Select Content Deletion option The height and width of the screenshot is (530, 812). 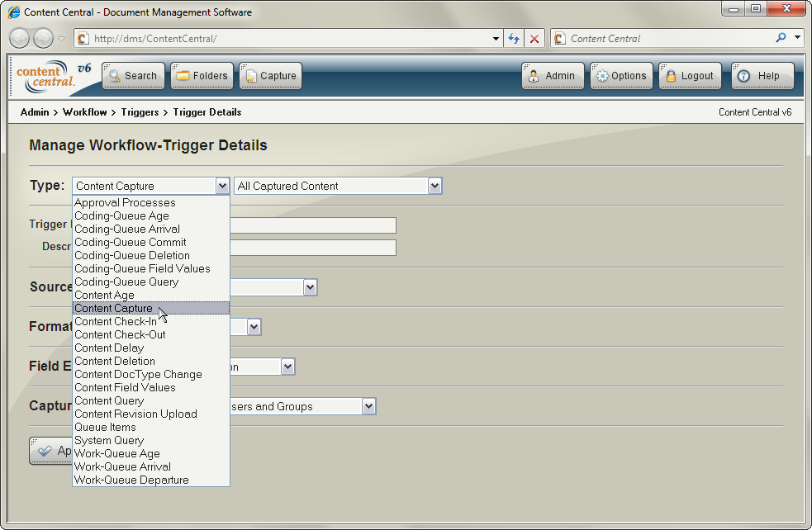tap(150, 361)
